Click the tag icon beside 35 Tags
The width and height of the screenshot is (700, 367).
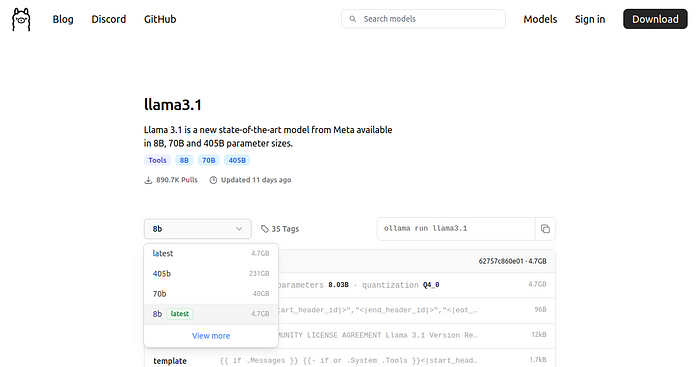[265, 229]
